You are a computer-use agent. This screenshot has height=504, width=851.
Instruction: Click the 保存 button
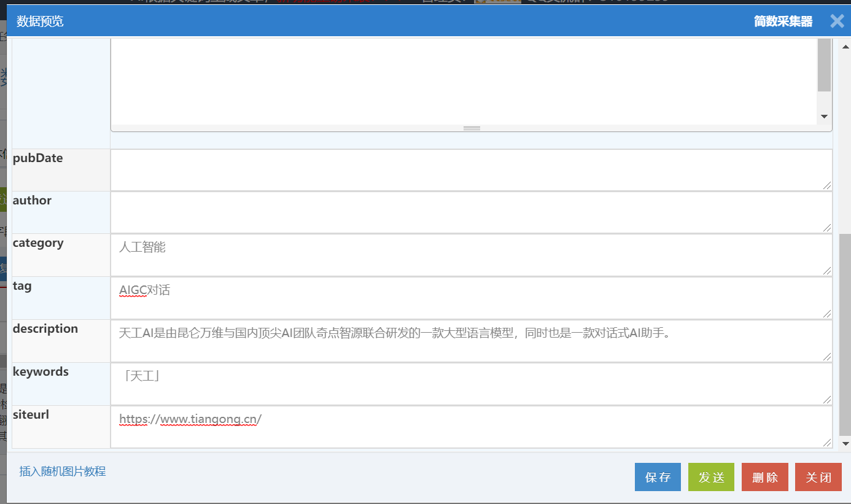(658, 477)
